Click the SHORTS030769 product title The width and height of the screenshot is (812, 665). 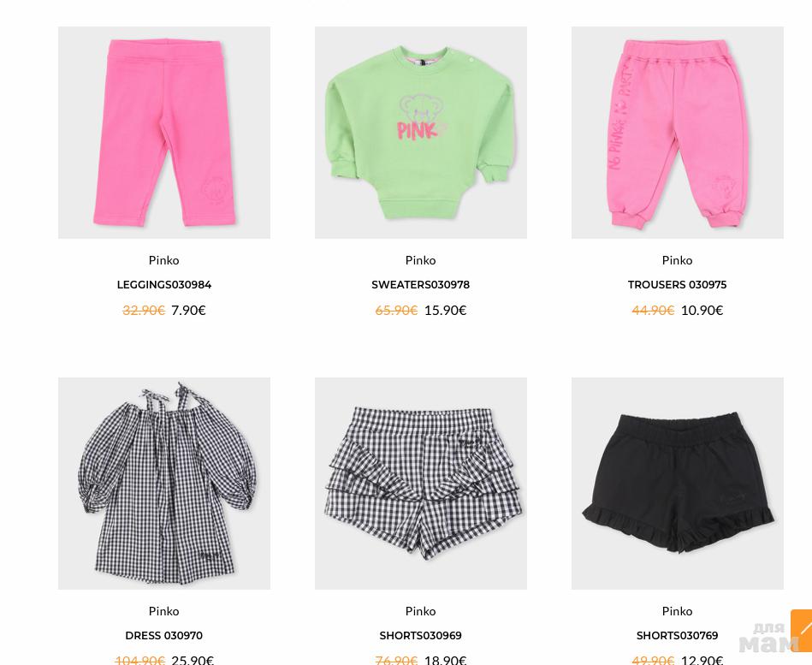point(678,636)
